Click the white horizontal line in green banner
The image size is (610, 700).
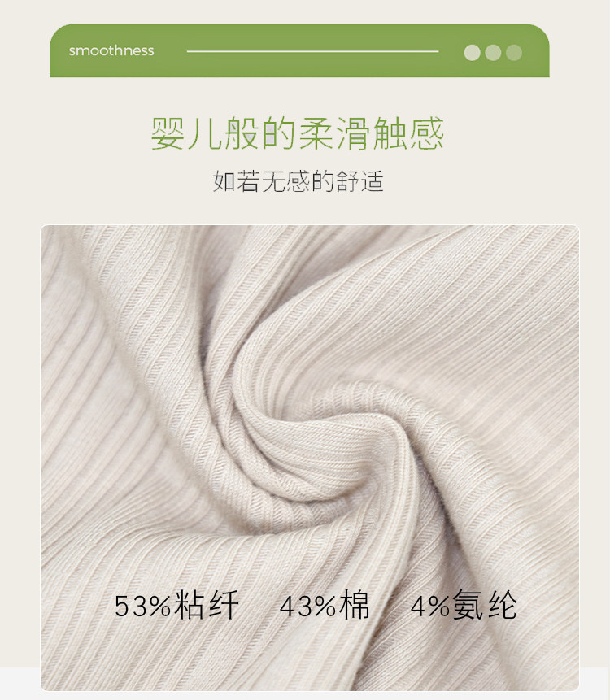click(312, 51)
